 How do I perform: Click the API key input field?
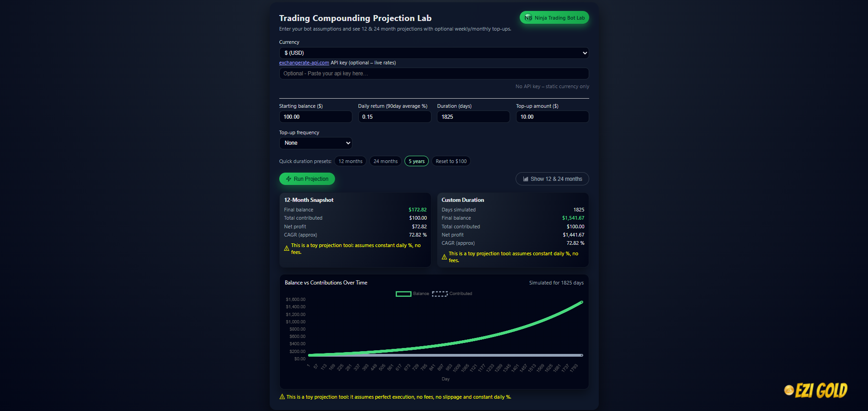tap(434, 74)
